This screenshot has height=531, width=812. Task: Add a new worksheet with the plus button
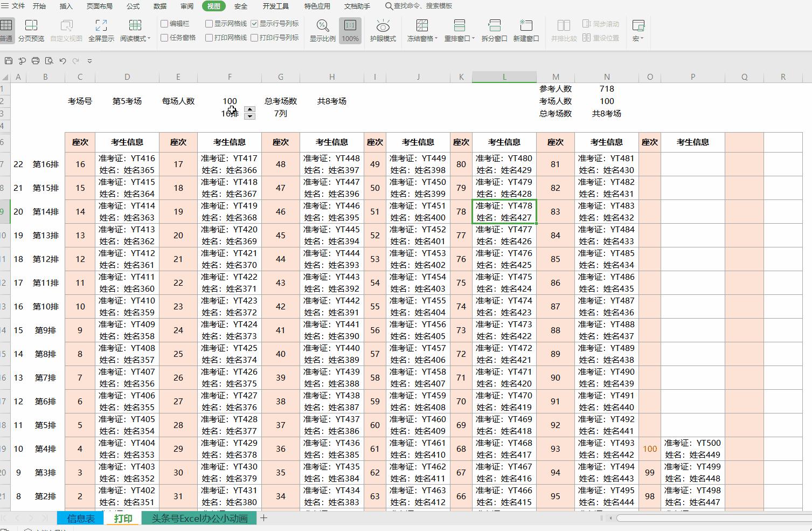click(263, 518)
